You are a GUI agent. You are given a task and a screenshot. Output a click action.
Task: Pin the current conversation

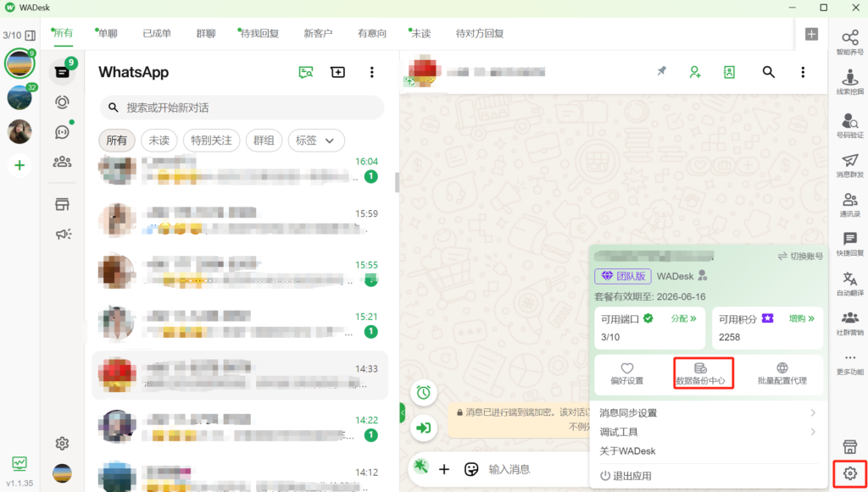point(661,72)
